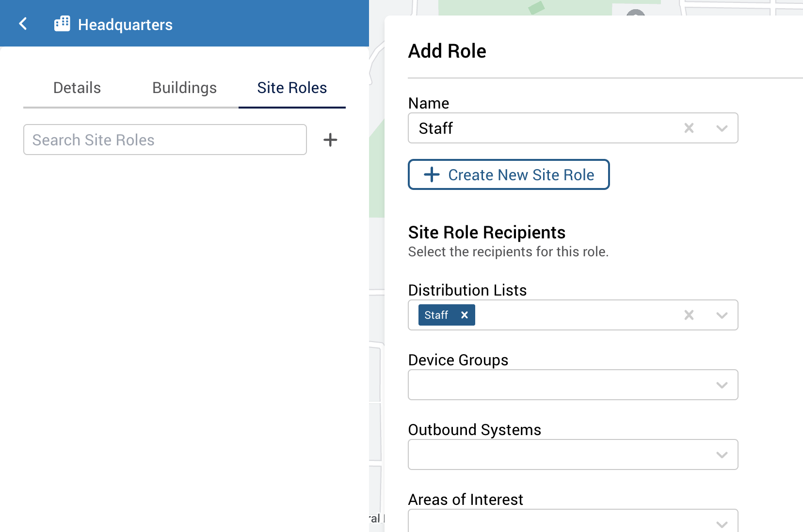
Task: Click the back arrow to leave Headquarters
Action: [x=23, y=23]
